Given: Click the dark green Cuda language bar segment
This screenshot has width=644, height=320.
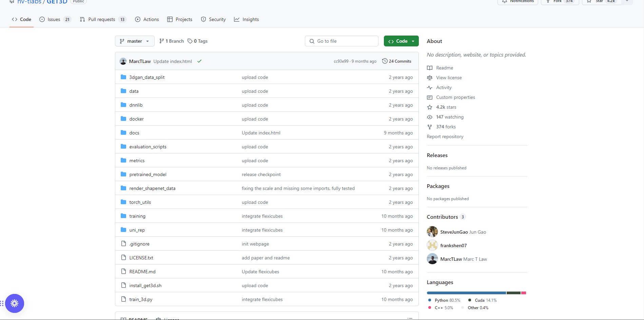Looking at the screenshot, I should [513, 293].
